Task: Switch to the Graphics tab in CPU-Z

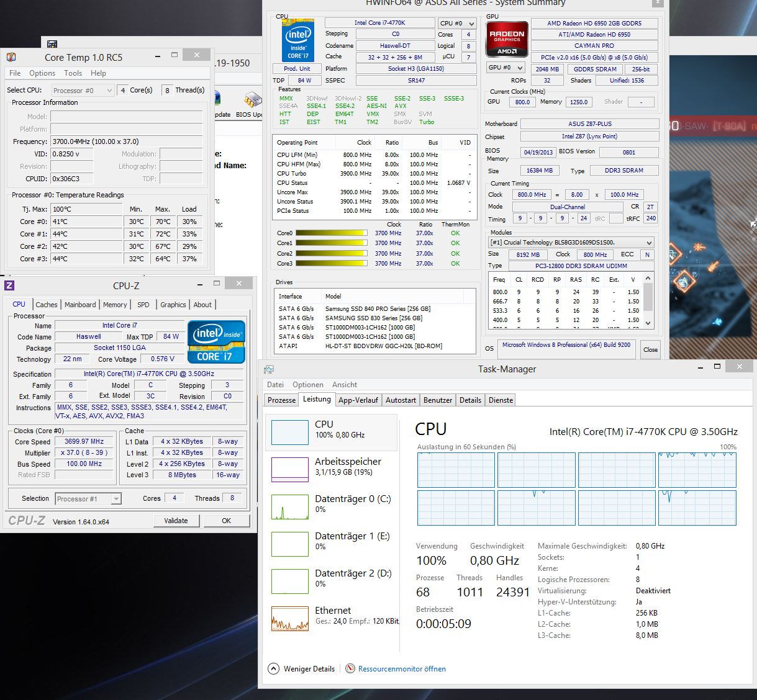Action: pyautogui.click(x=173, y=305)
